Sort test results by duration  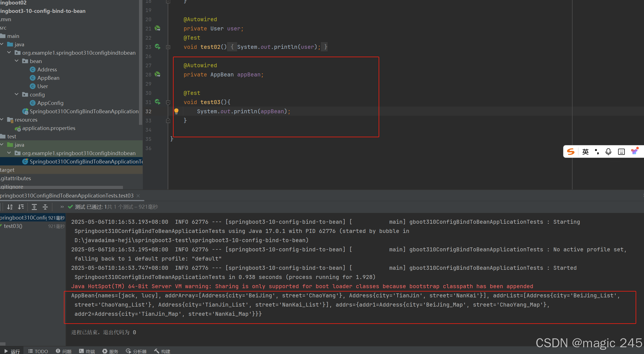(21, 207)
